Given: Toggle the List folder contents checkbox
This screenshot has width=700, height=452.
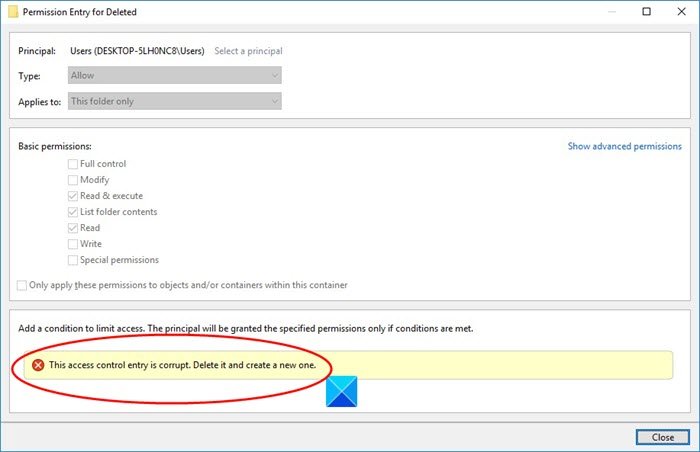Looking at the screenshot, I should pyautogui.click(x=73, y=212).
